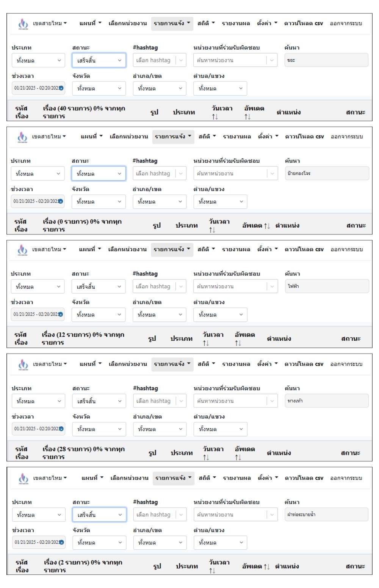Click ดาวน์โหลด csv in the ฝาท่อระบายน้ำ panel
Screen dimensions: 379x588
pos(304,478)
